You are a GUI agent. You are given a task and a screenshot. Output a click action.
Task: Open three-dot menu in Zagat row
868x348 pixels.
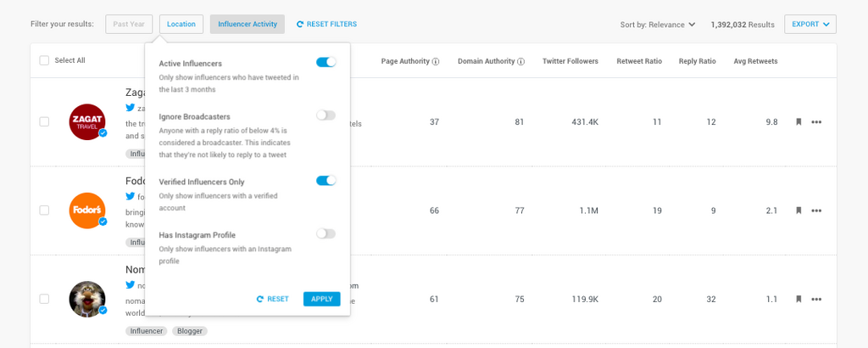[x=816, y=122]
